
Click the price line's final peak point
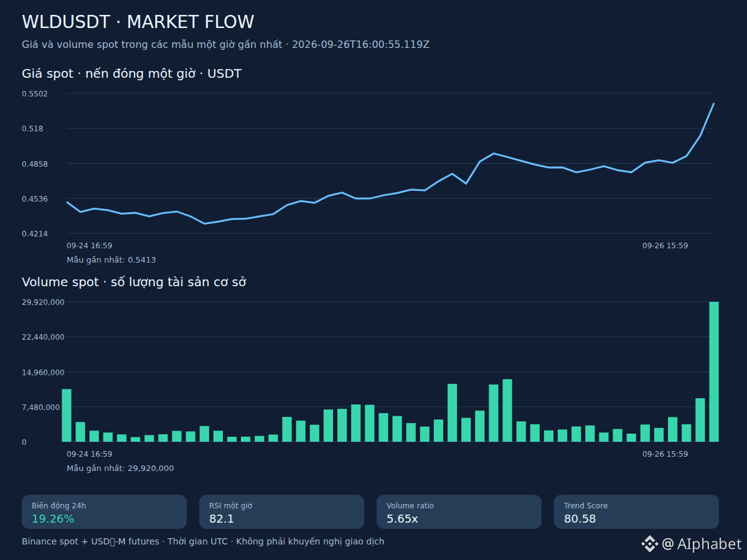pyautogui.click(x=713, y=103)
